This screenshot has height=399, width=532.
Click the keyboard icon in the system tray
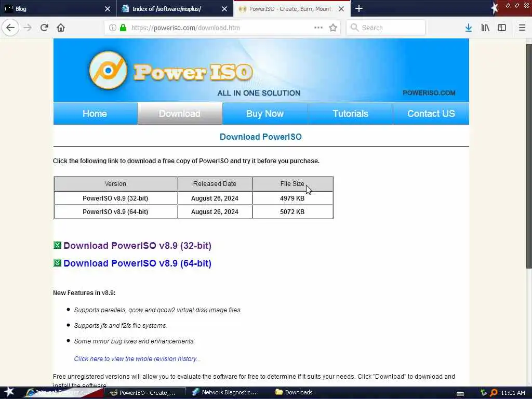pos(460,394)
